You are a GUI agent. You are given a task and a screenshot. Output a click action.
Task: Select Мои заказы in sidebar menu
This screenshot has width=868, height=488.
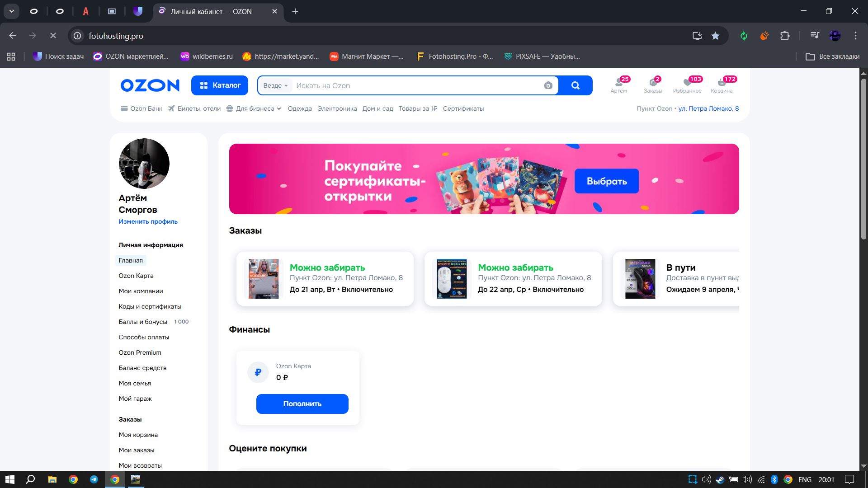point(137,450)
